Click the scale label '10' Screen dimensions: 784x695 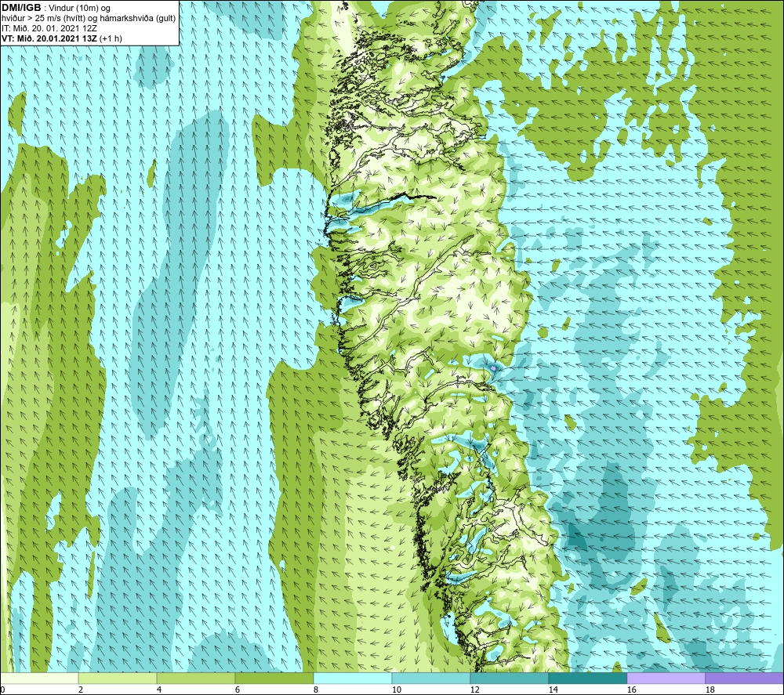397,690
